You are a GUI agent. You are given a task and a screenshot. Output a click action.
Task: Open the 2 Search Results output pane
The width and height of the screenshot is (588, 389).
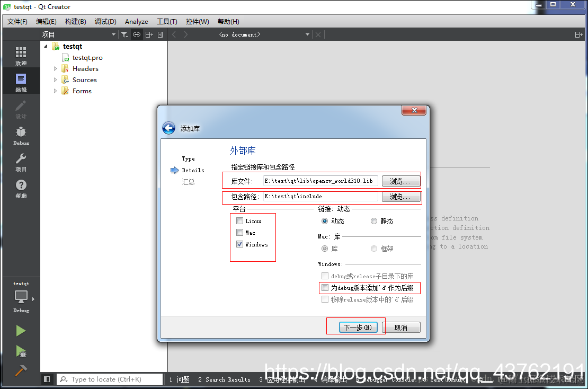tap(224, 379)
